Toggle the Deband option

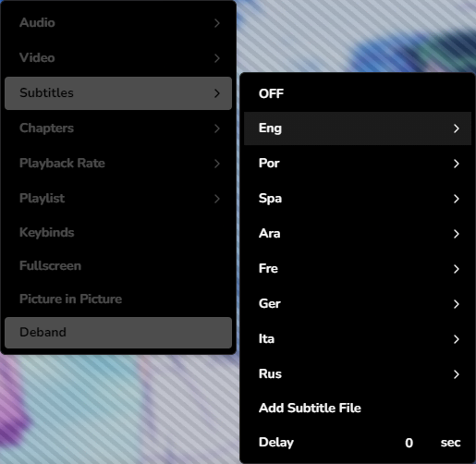click(118, 333)
